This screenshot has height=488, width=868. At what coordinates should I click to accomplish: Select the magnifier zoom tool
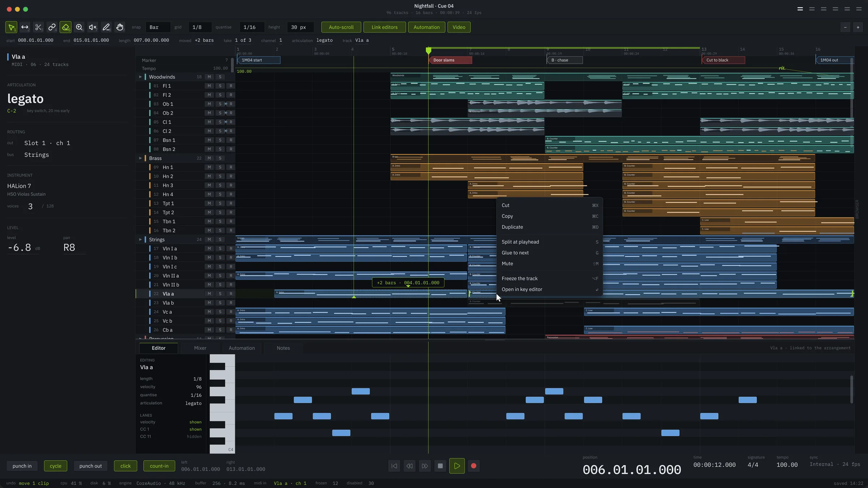[x=79, y=27]
